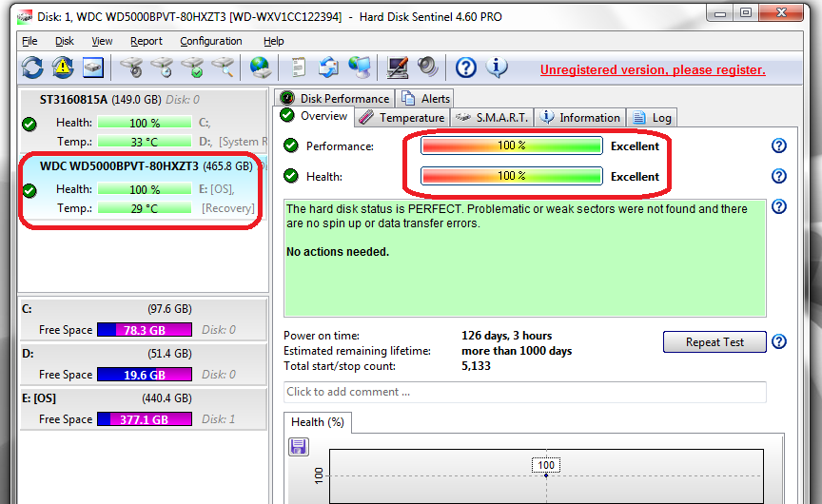Click green check status icon of WDC WD5000BPVT disk
The height and width of the screenshot is (504, 822).
coord(29,191)
